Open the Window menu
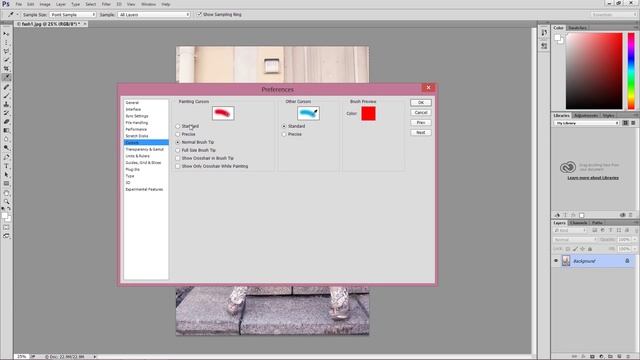The width and height of the screenshot is (640, 360). pos(148,4)
